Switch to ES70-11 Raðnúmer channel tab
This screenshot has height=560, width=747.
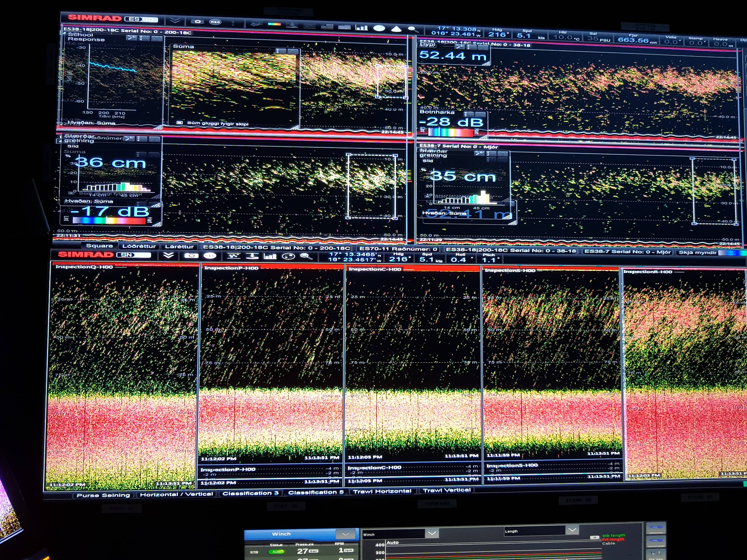398,249
